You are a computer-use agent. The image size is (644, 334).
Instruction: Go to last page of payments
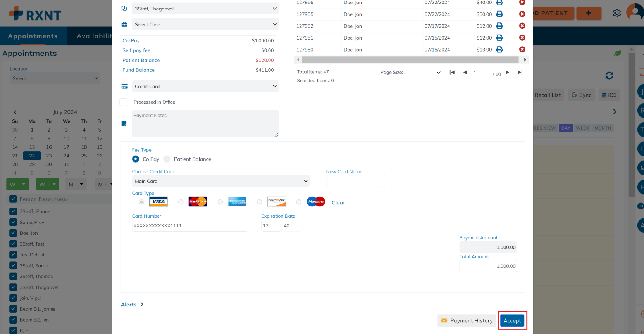click(x=520, y=72)
